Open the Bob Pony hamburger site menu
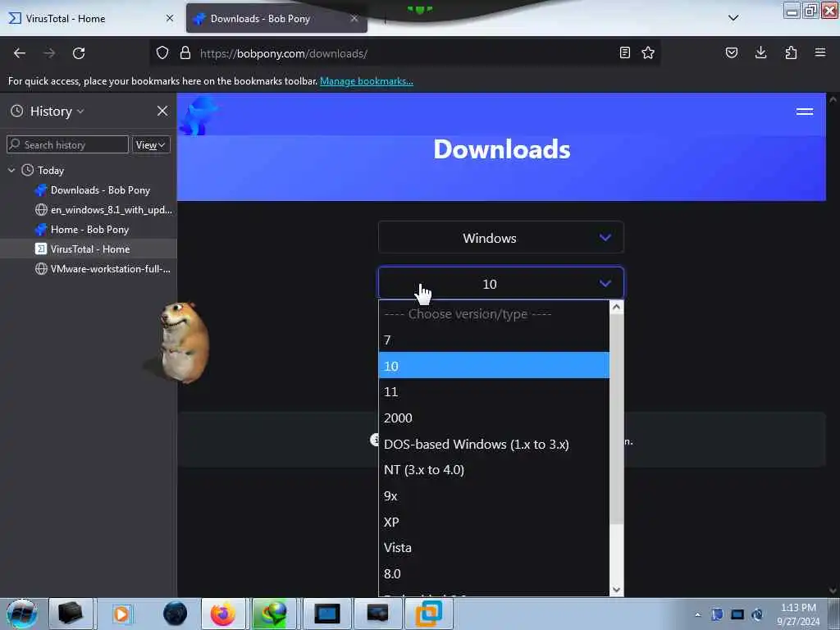840x630 pixels. coord(805,112)
